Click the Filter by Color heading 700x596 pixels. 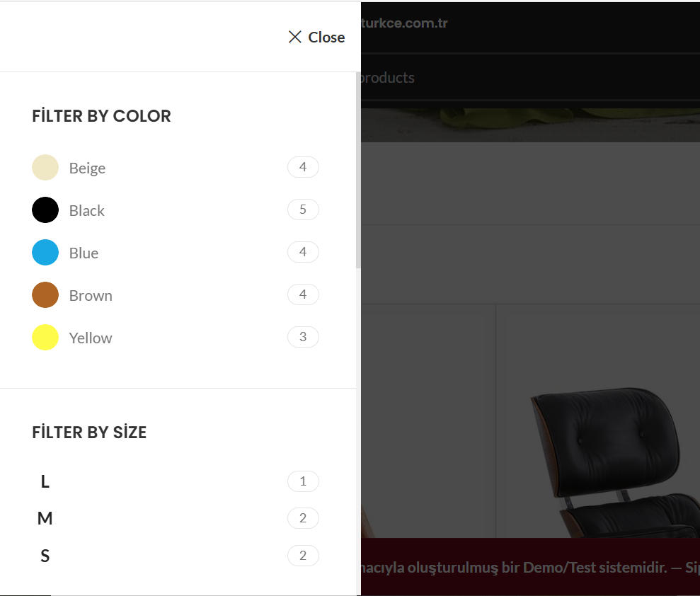coord(101,116)
